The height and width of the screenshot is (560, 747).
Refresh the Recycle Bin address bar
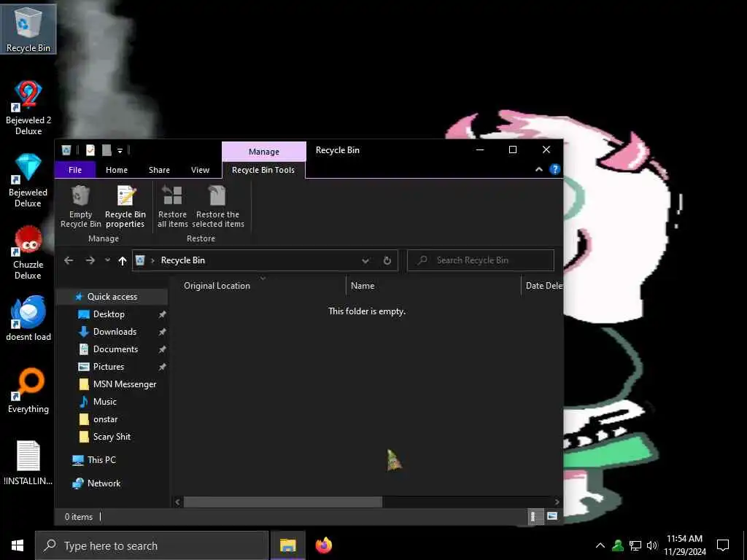click(x=387, y=260)
